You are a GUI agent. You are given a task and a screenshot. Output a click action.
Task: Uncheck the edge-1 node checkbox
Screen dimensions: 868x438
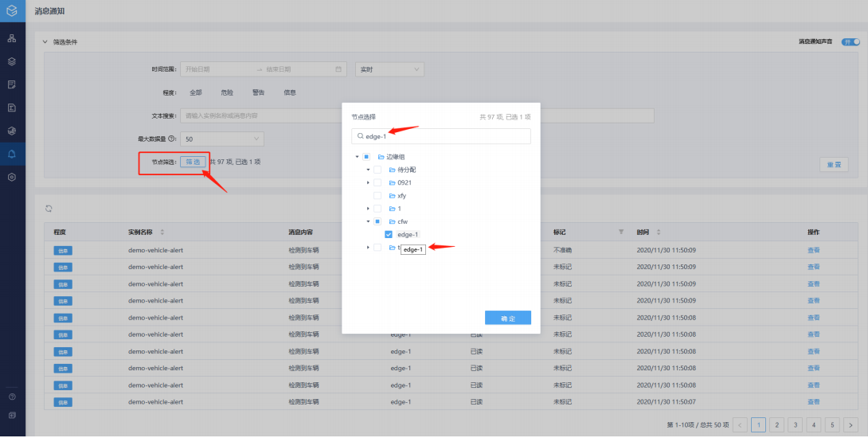[x=389, y=235]
